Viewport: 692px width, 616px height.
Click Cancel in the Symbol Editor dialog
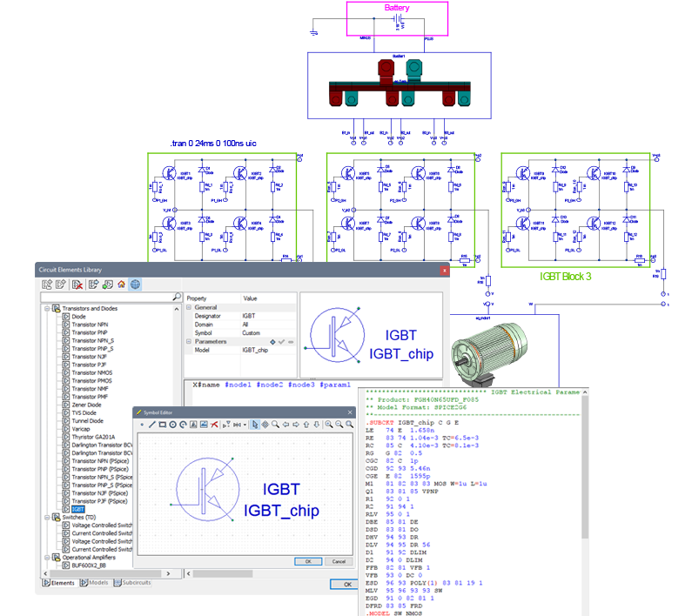click(339, 562)
